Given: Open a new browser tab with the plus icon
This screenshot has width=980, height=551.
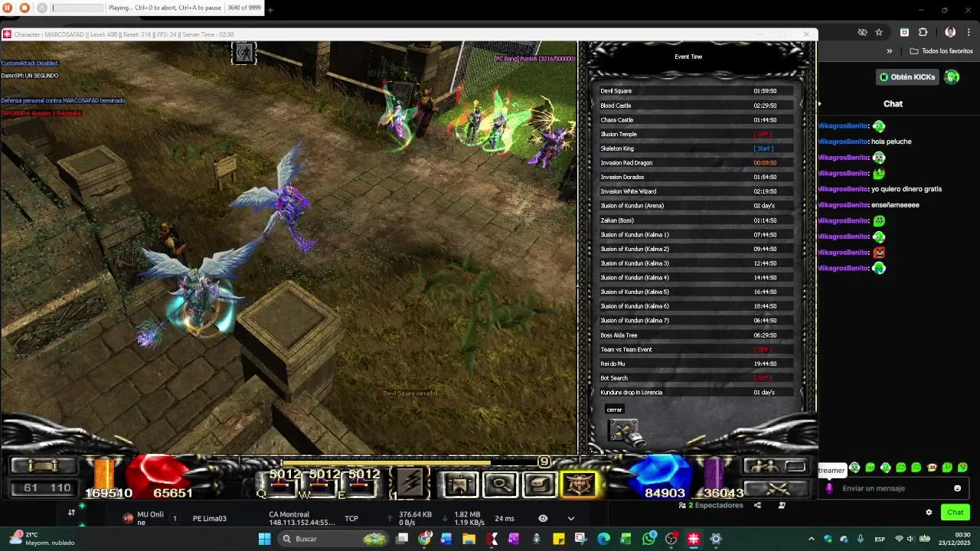Looking at the screenshot, I should [x=270, y=10].
